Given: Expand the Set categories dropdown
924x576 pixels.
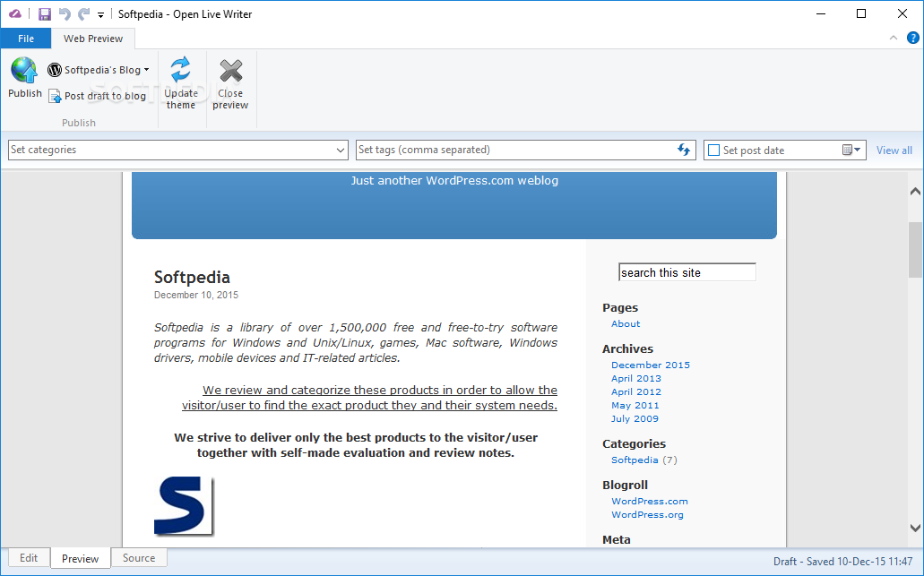Looking at the screenshot, I should [x=340, y=150].
